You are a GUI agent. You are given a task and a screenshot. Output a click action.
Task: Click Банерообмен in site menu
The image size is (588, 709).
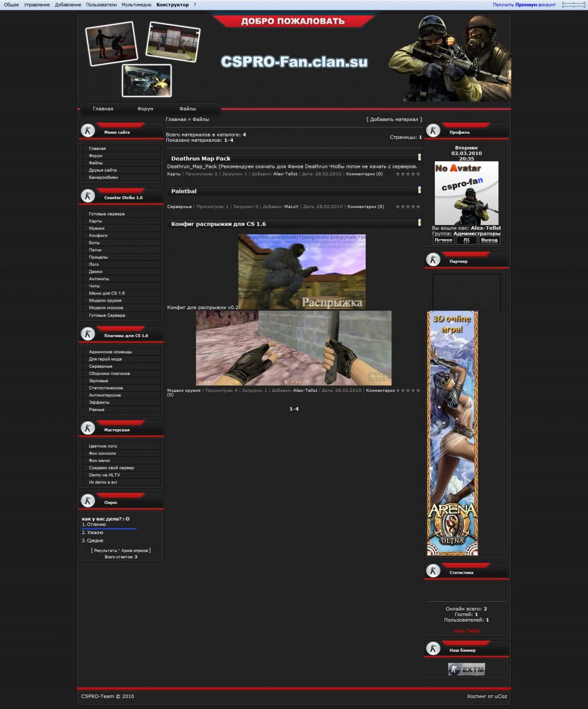104,177
